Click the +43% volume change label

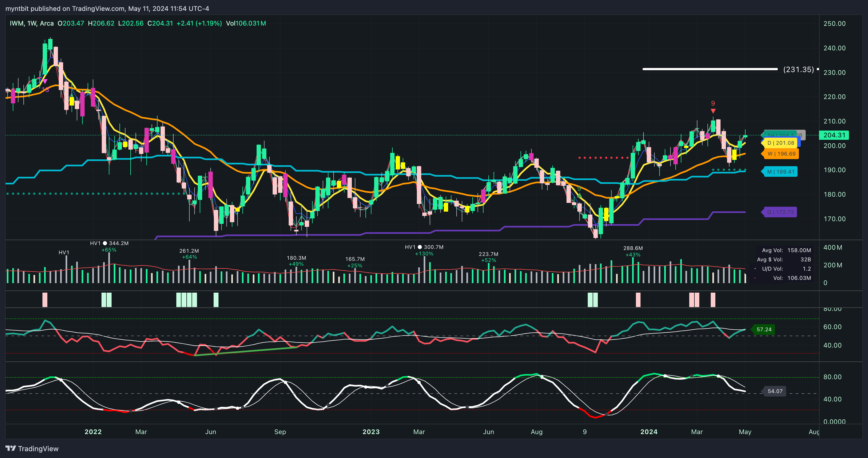tap(633, 255)
